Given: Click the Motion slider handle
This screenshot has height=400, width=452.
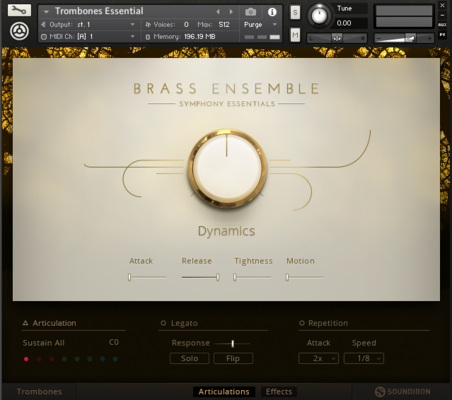Looking at the screenshot, I should click(x=287, y=277).
